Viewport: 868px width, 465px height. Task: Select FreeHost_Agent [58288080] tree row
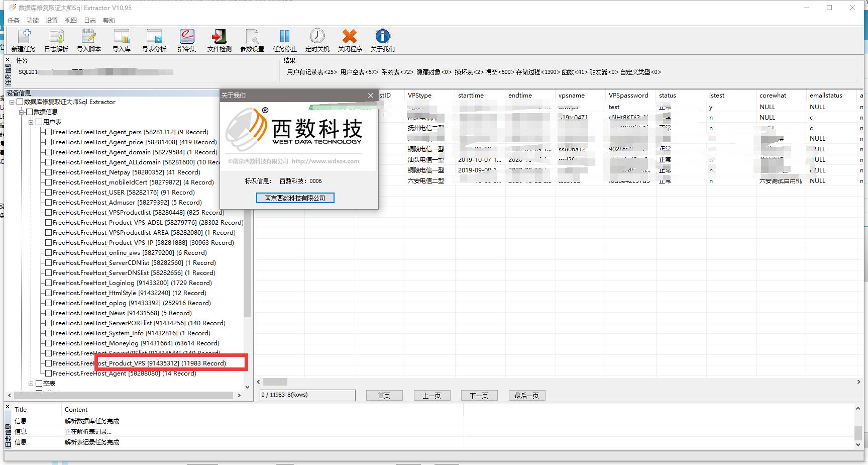[124, 373]
